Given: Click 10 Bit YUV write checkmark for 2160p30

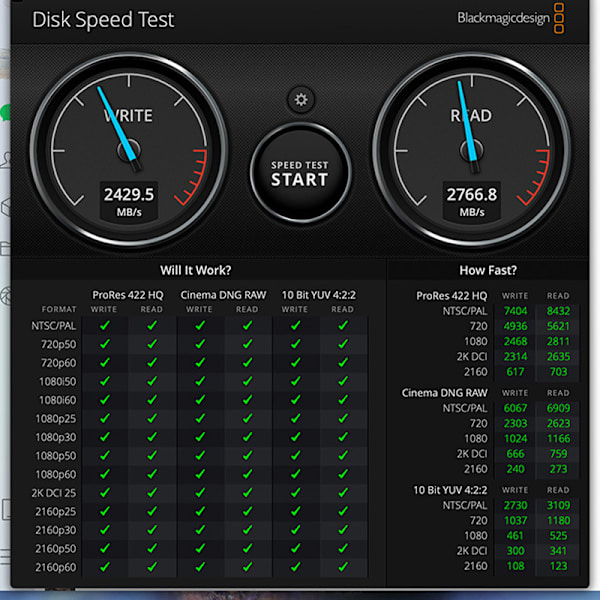Looking at the screenshot, I should 295,530.
